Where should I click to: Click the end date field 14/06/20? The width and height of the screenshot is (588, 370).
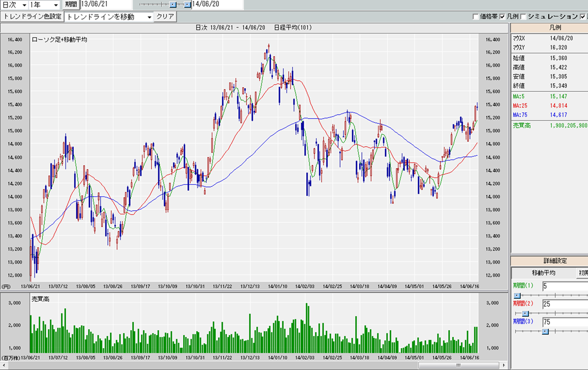point(217,4)
